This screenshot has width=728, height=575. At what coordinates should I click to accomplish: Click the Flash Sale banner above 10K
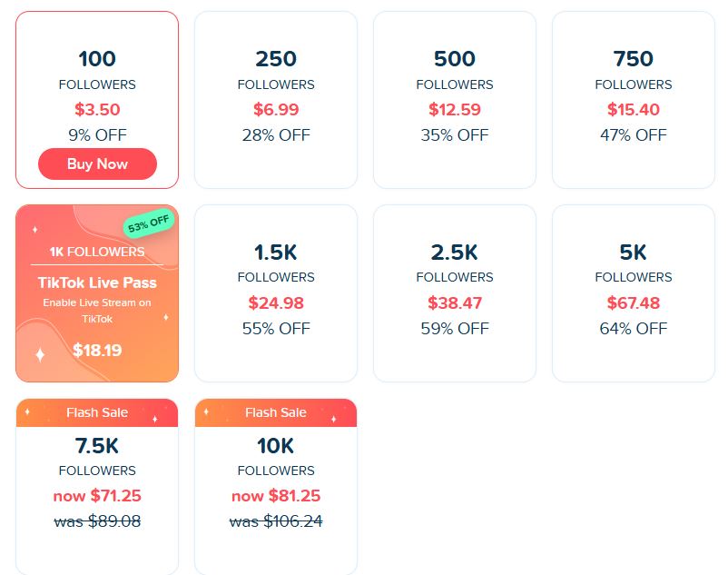pyautogui.click(x=276, y=412)
